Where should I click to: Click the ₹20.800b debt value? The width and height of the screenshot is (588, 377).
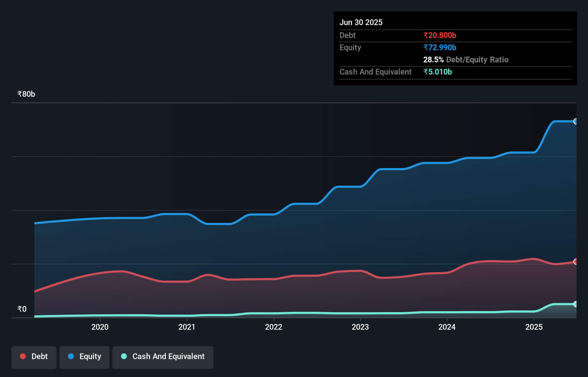click(x=440, y=35)
